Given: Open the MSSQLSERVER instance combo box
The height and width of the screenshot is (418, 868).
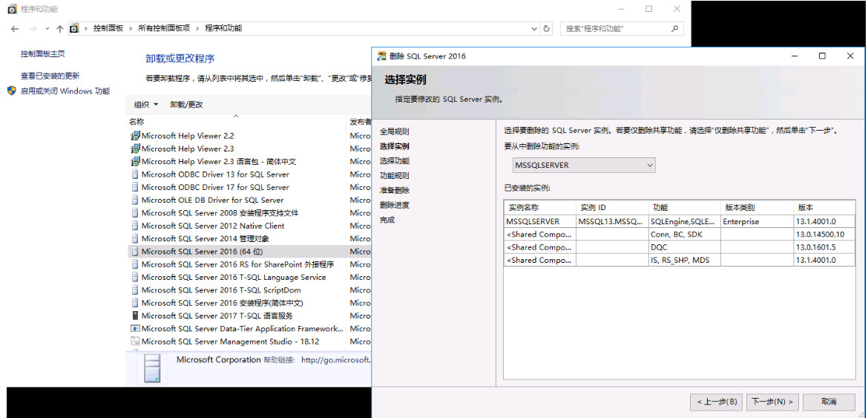Looking at the screenshot, I should [x=584, y=165].
